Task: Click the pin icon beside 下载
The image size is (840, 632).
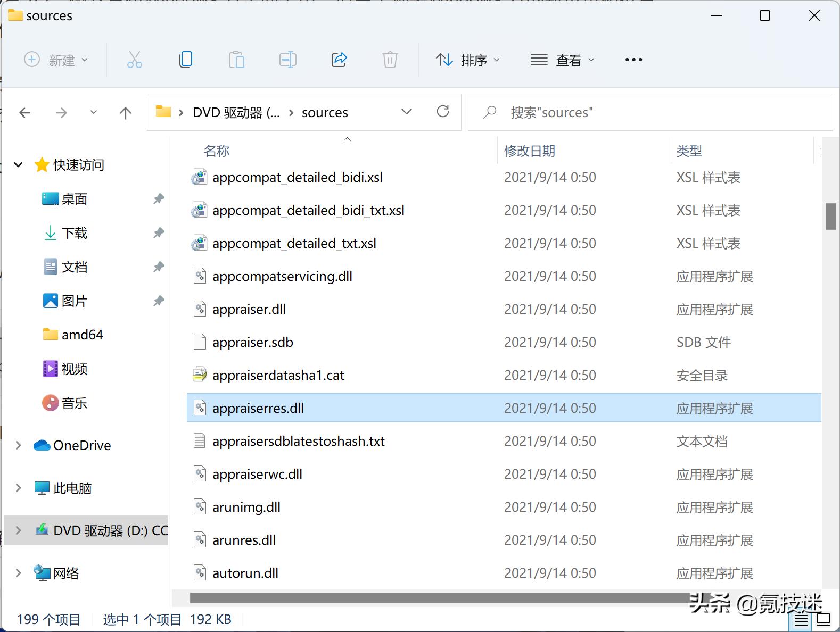Action: tap(159, 233)
